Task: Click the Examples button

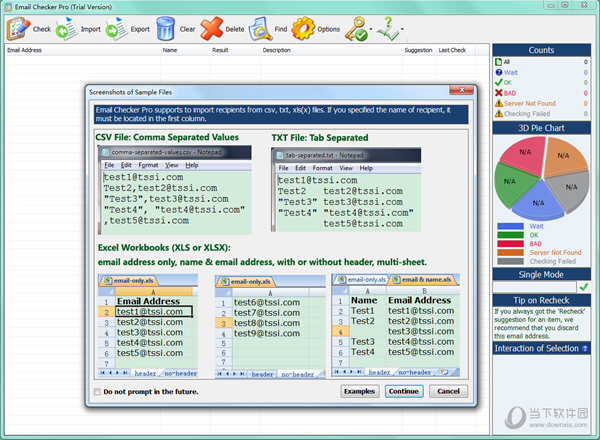Action: pyautogui.click(x=359, y=391)
